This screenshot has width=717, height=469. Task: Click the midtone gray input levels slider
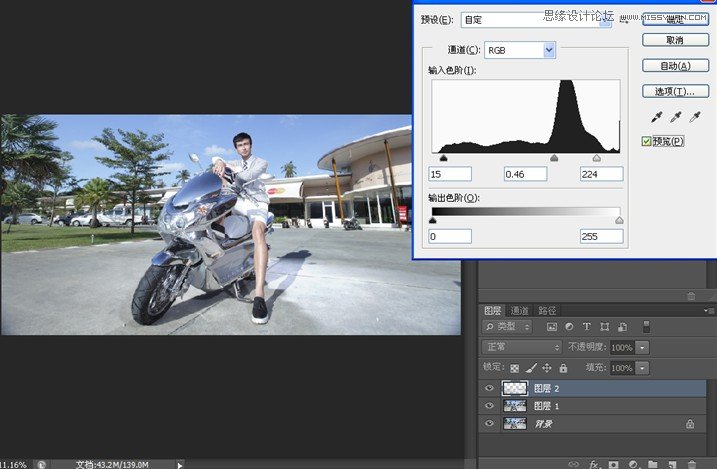554,158
